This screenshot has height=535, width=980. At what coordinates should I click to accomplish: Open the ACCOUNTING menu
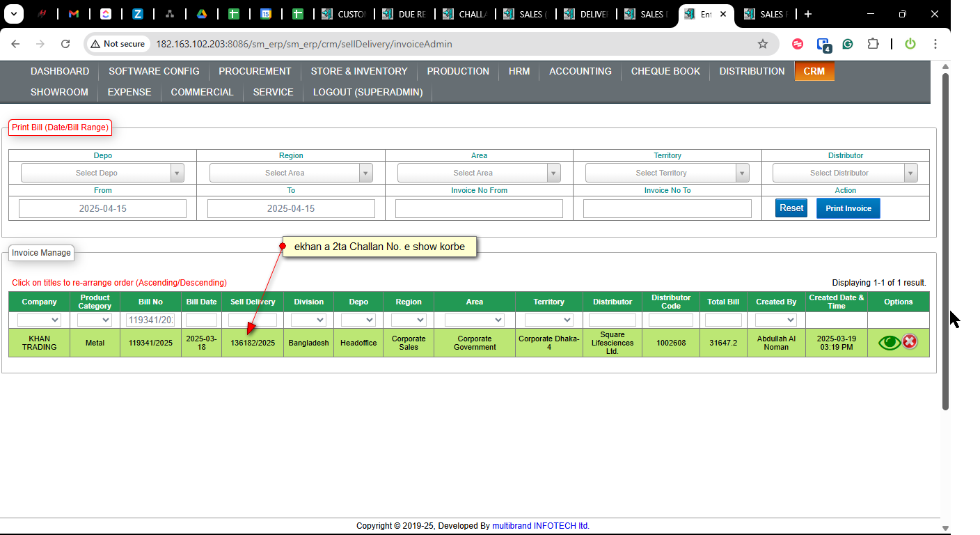(x=580, y=71)
